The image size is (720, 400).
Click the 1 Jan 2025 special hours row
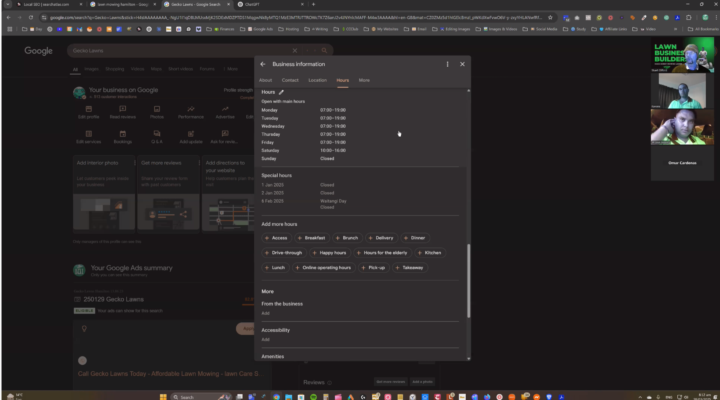[298, 185]
